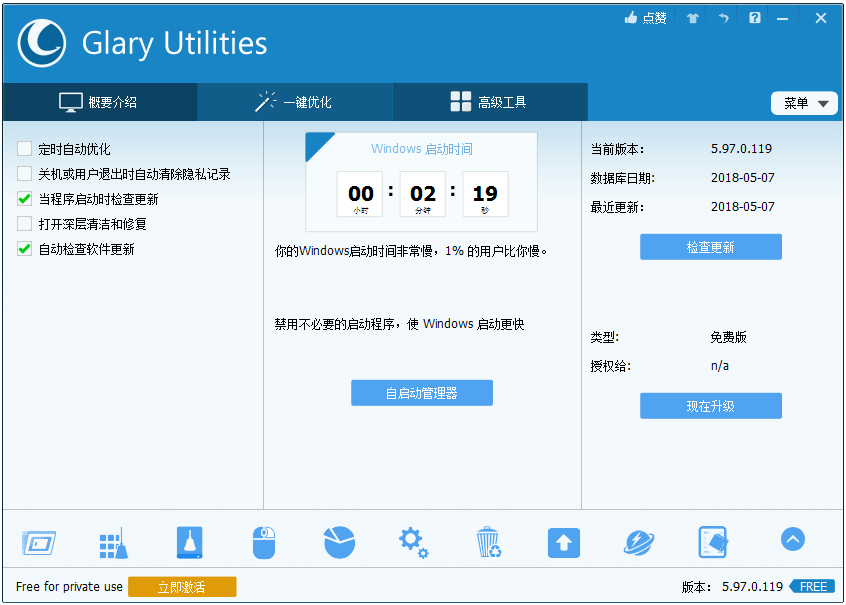Image resolution: width=846 pixels, height=605 pixels.
Task: Uncheck 当程序启动时检查更新
Action: 24,199
